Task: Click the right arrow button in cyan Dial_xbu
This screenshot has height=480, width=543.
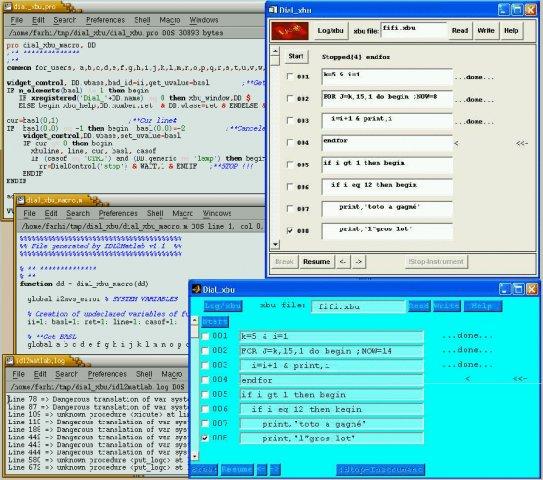Action: click(x=275, y=470)
